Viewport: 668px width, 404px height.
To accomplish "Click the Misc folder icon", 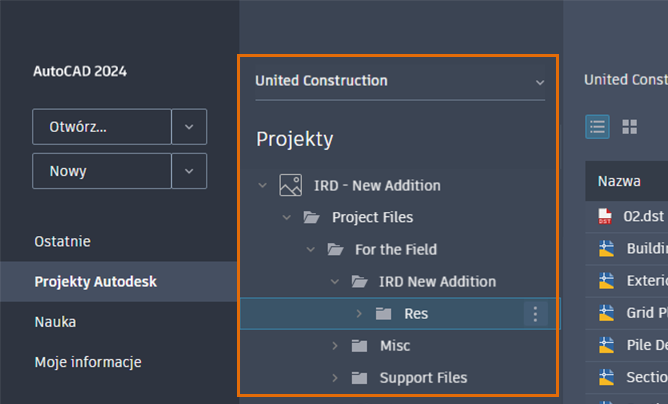I will pos(359,346).
